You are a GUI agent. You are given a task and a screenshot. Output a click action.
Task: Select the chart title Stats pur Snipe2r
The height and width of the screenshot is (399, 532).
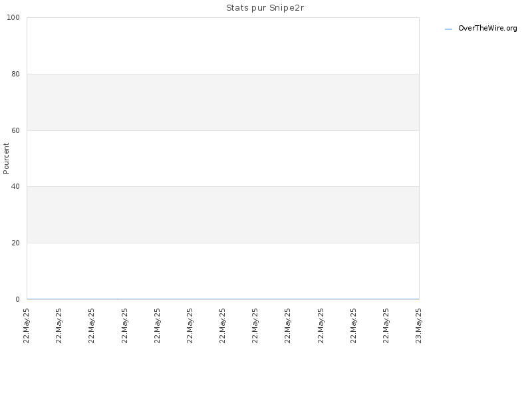[x=265, y=8]
